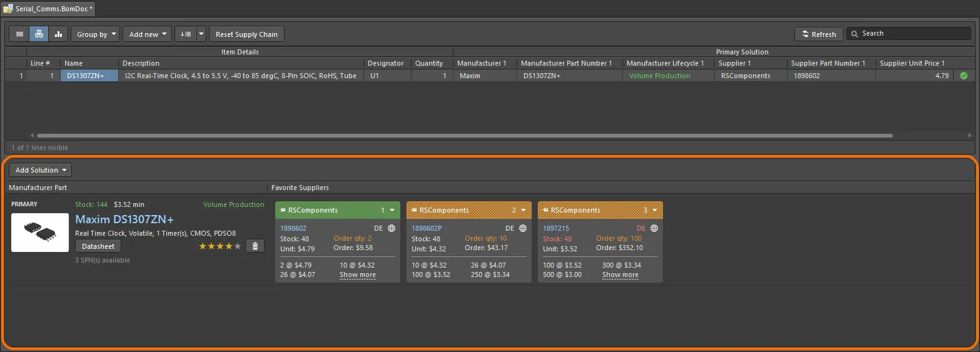Select the base (grouped components) view icon
This screenshot has width=980, height=352.
tap(39, 34)
